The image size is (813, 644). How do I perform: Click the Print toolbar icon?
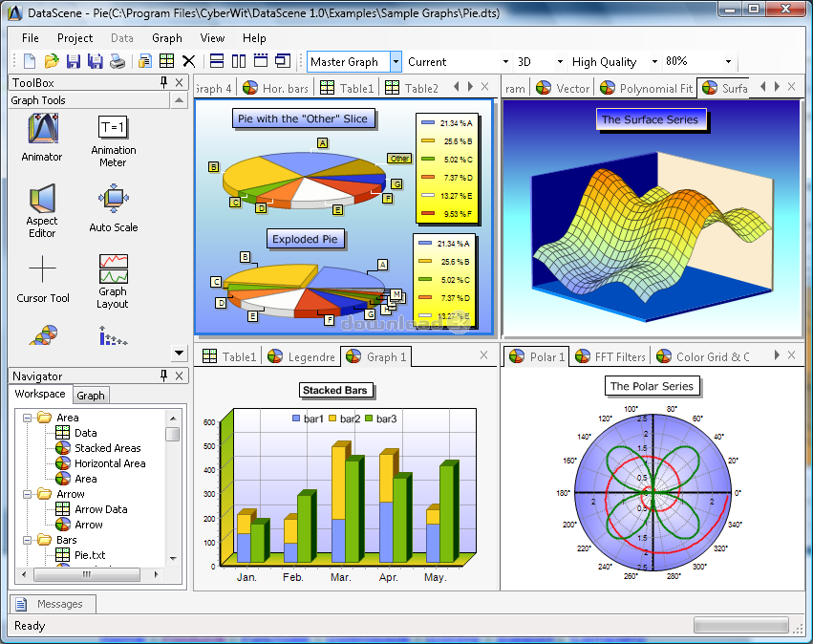tap(117, 62)
